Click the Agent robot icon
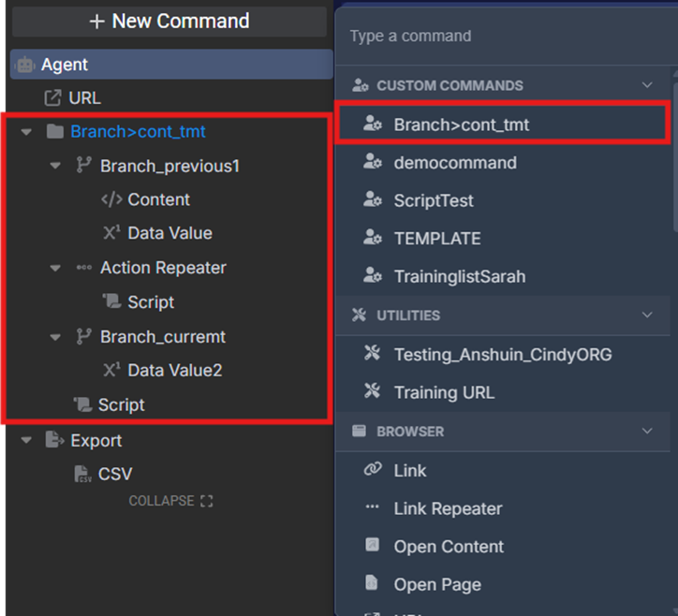 tap(24, 65)
